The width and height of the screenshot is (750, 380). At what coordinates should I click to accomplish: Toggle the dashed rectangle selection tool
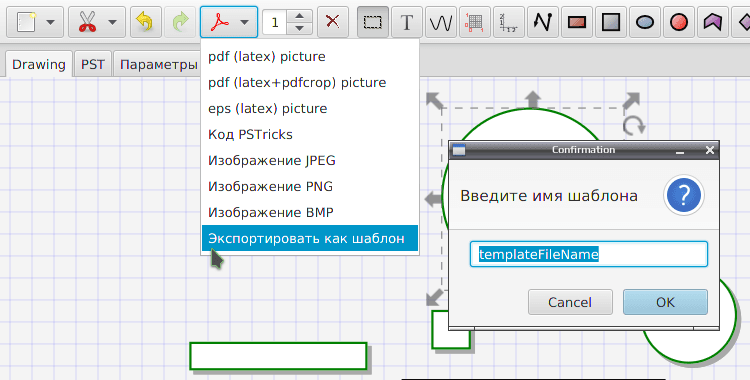[373, 22]
